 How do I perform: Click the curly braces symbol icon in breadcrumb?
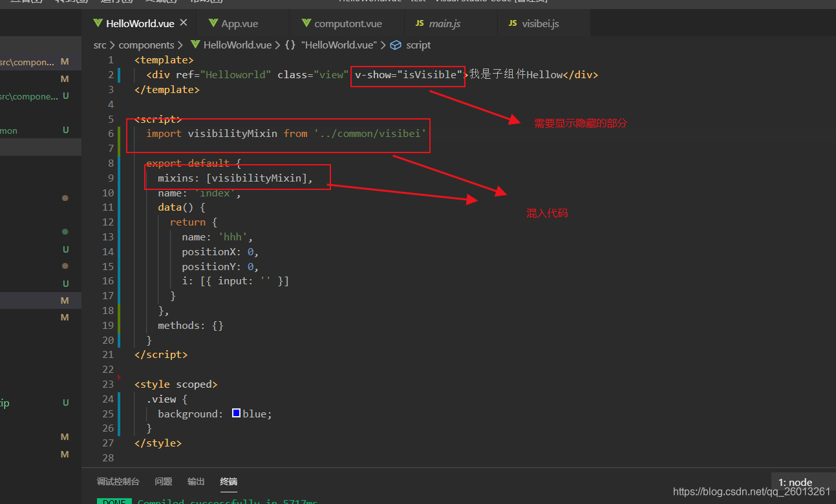click(x=290, y=45)
